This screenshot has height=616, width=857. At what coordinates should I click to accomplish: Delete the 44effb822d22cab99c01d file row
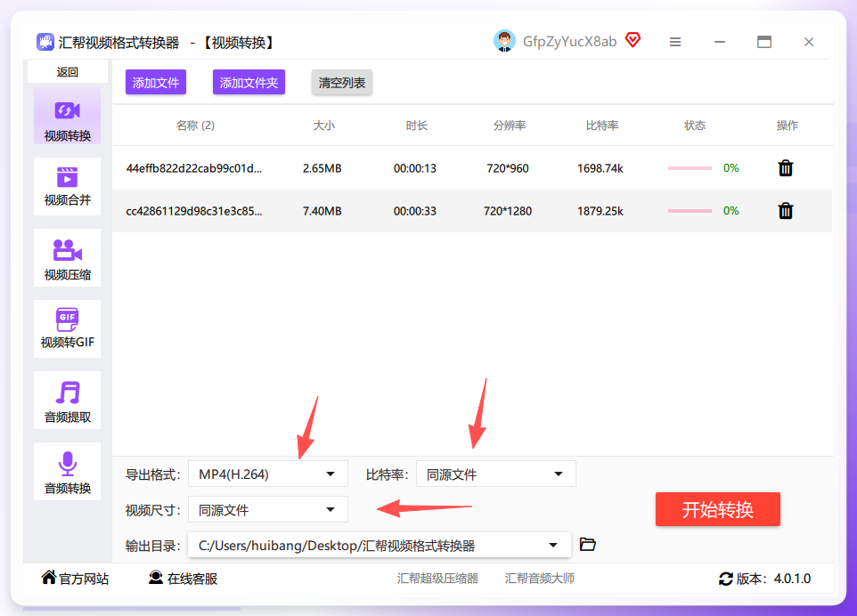[x=786, y=168]
